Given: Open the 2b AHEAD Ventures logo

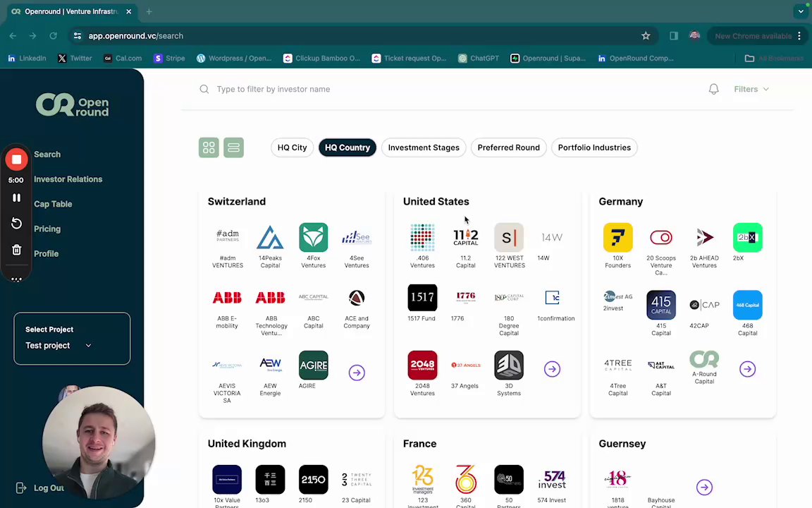Looking at the screenshot, I should [704, 237].
